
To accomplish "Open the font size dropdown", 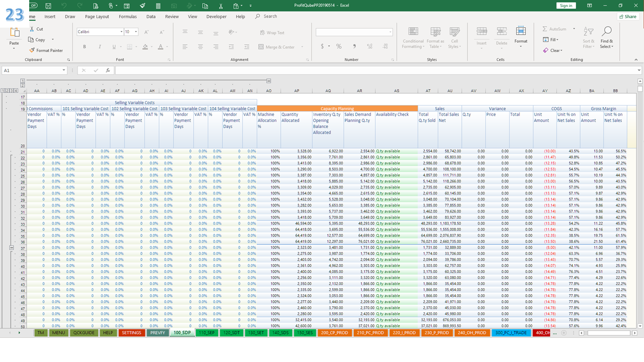I will click(135, 31).
